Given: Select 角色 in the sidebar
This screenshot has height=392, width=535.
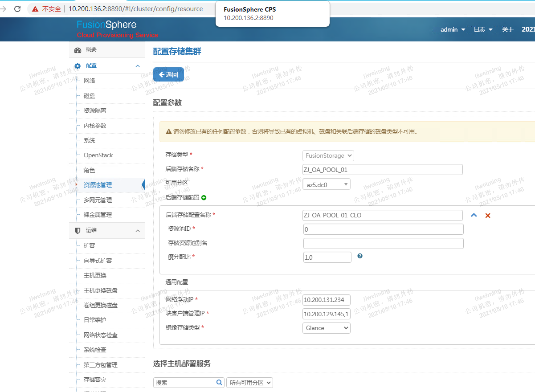Looking at the screenshot, I should coord(90,170).
